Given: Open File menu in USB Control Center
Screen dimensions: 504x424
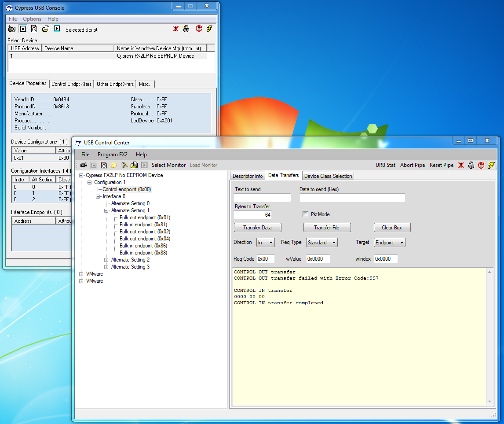Looking at the screenshot, I should pos(85,155).
